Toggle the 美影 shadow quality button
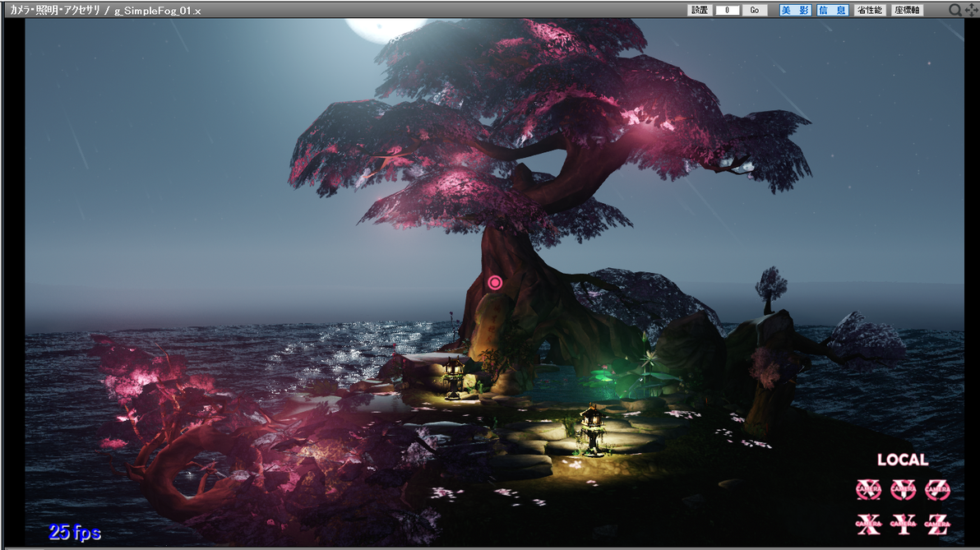The height and width of the screenshot is (550, 980). pyautogui.click(x=795, y=10)
